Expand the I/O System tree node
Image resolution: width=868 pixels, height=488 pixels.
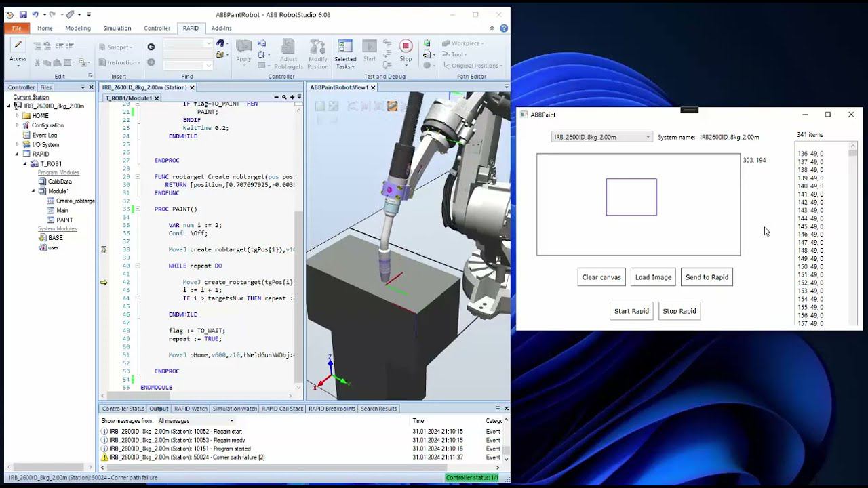click(17, 144)
